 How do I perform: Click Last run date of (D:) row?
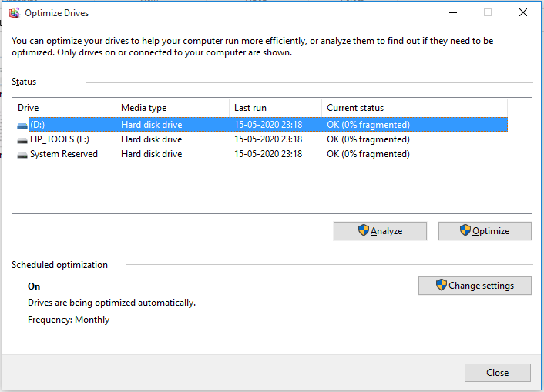(x=268, y=125)
